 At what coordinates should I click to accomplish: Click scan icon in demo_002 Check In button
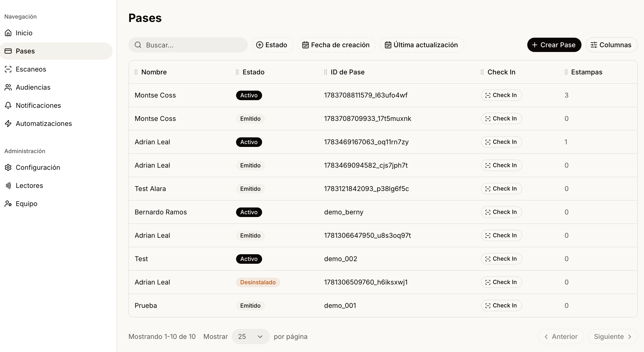(488, 259)
